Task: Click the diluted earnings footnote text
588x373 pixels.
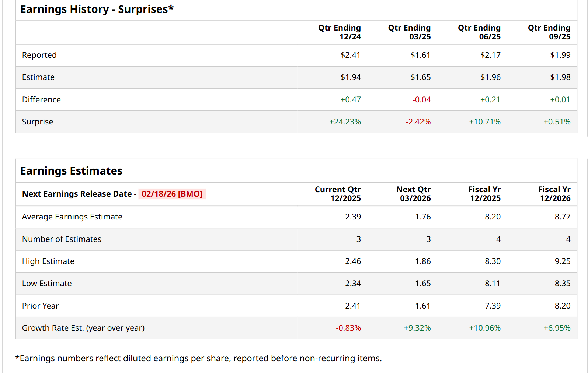Action: pos(198,358)
